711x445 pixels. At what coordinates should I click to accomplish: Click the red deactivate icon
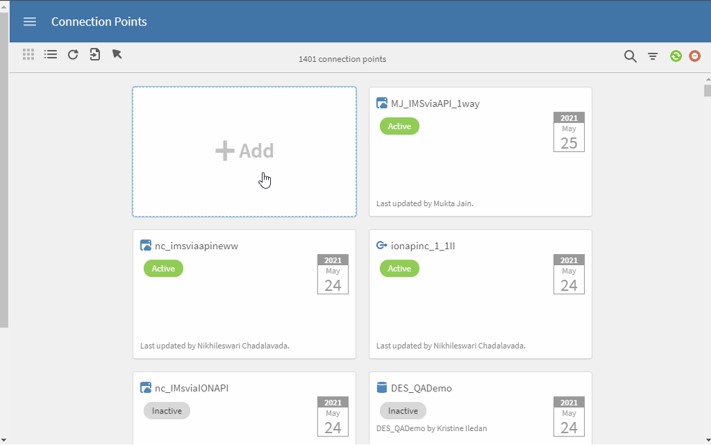point(694,56)
